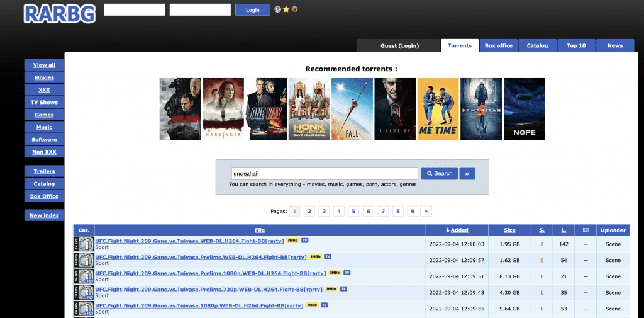Click the TV badge on the Prelims.WEB-DL row
Viewport: 644px width, 318px height.
click(x=327, y=256)
